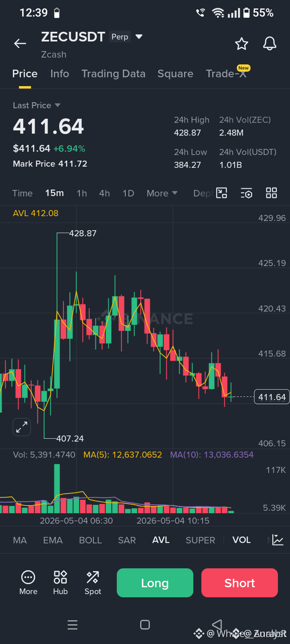
Task: Tap Android recent apps navigation icon
Action: tap(72, 625)
